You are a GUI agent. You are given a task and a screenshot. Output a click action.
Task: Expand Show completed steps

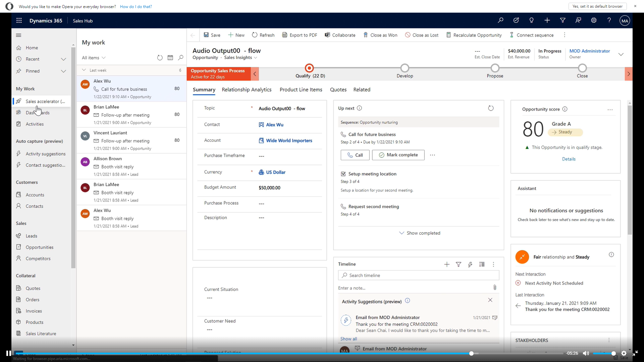[x=420, y=233]
